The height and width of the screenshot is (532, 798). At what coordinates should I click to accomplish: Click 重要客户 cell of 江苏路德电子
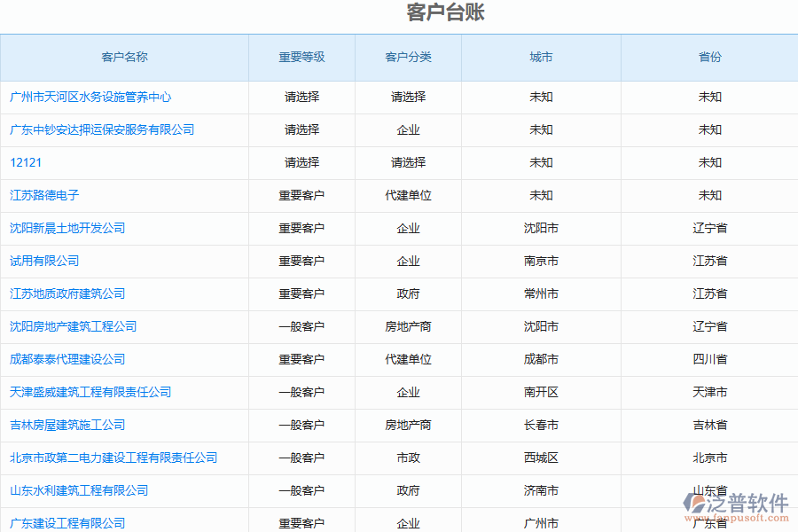(x=301, y=195)
